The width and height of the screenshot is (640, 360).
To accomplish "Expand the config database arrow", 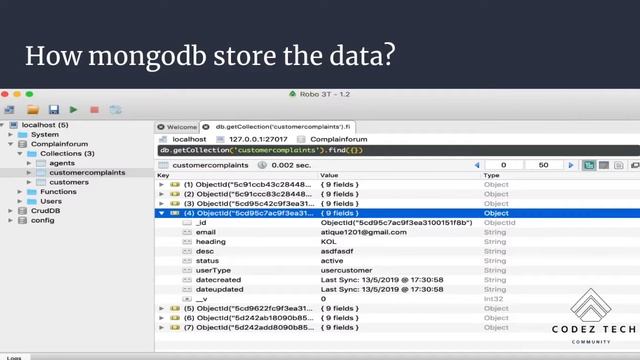I will point(11,220).
